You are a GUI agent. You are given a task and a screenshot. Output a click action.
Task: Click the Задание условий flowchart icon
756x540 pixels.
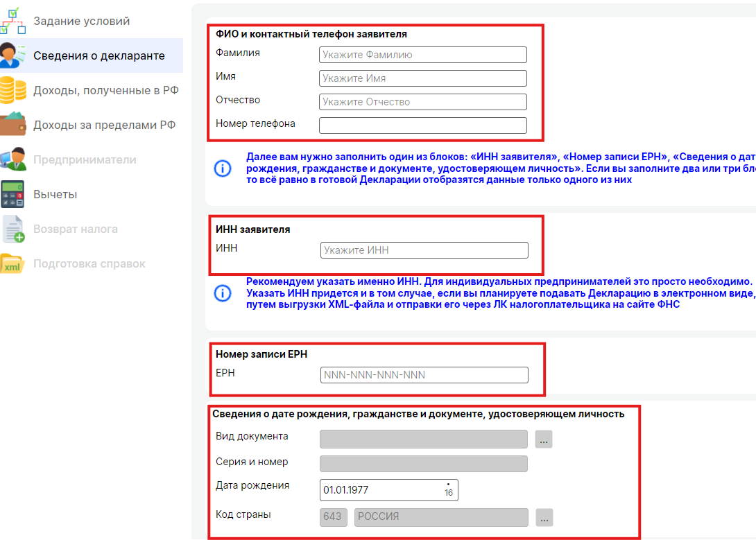[12, 21]
